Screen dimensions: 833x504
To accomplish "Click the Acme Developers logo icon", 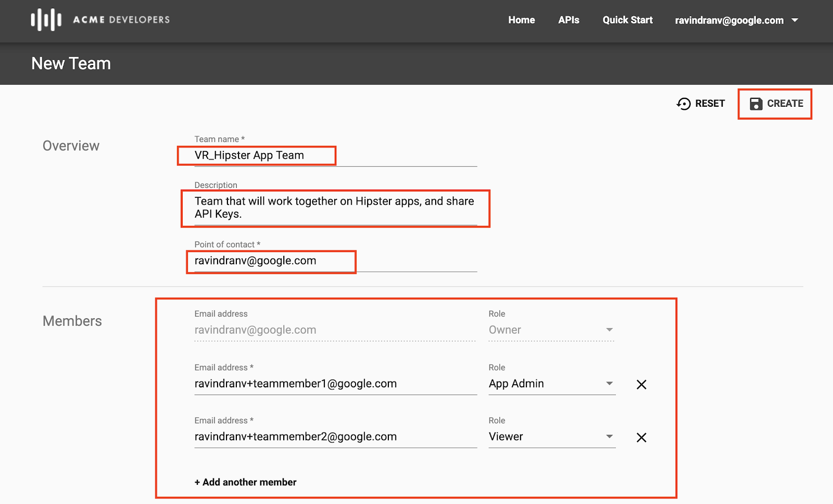I will (x=46, y=20).
